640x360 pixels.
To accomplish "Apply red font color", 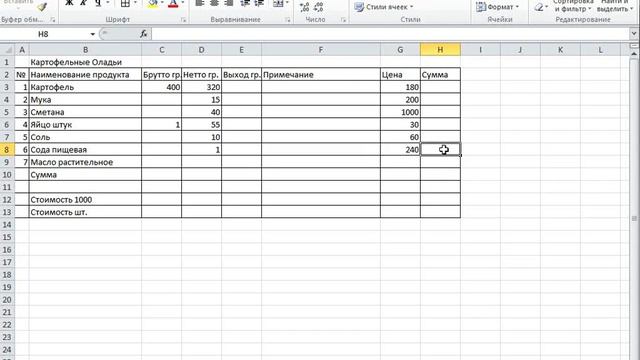I will [x=173, y=4].
